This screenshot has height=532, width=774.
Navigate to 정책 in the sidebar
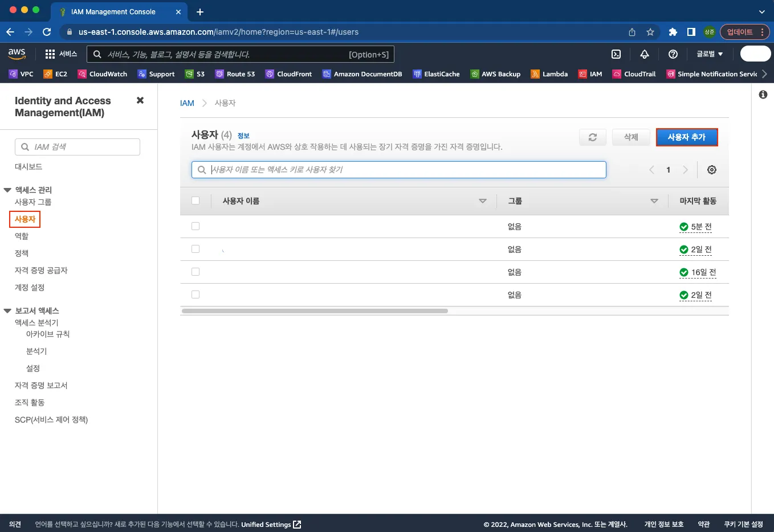(x=22, y=253)
